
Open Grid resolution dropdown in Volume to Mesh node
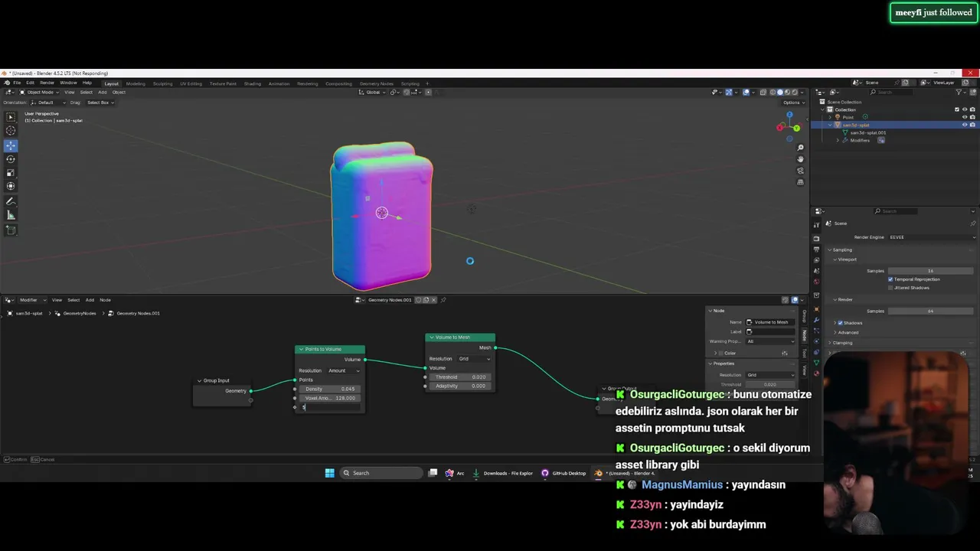pos(474,359)
